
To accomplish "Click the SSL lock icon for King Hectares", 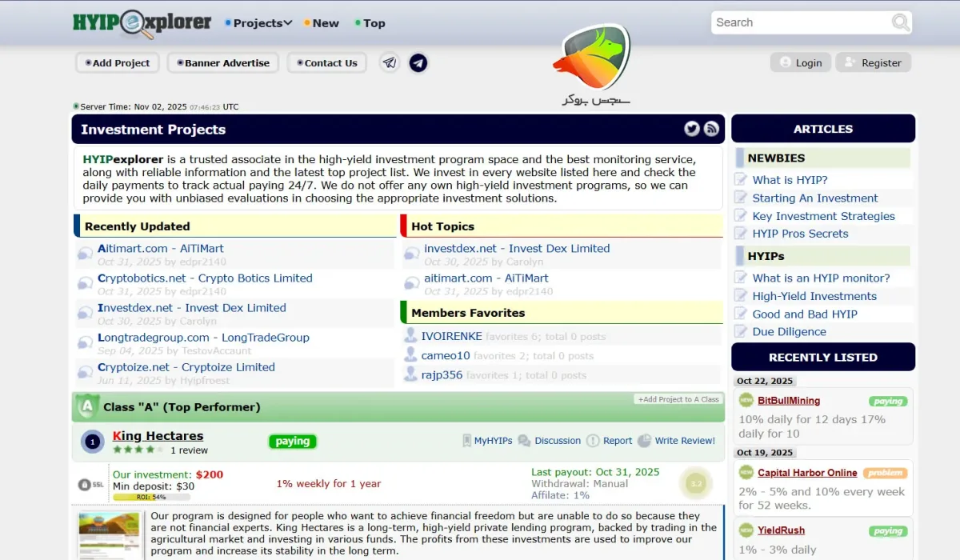I will pyautogui.click(x=91, y=484).
